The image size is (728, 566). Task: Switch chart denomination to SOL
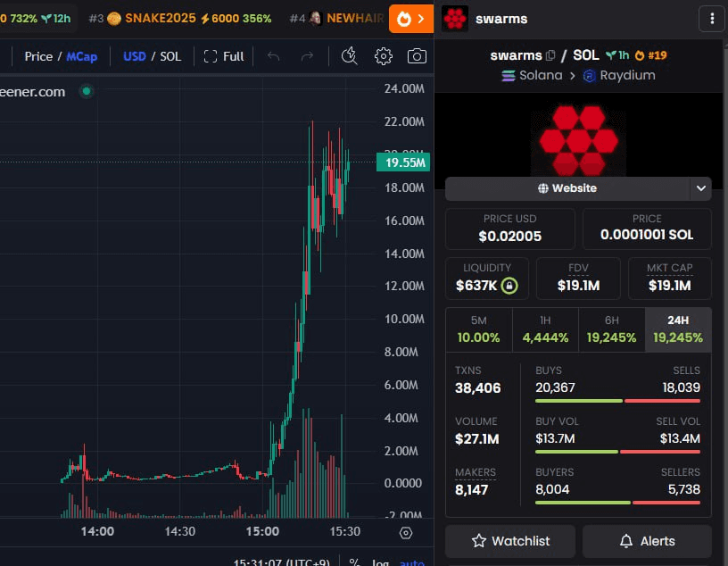(170, 56)
